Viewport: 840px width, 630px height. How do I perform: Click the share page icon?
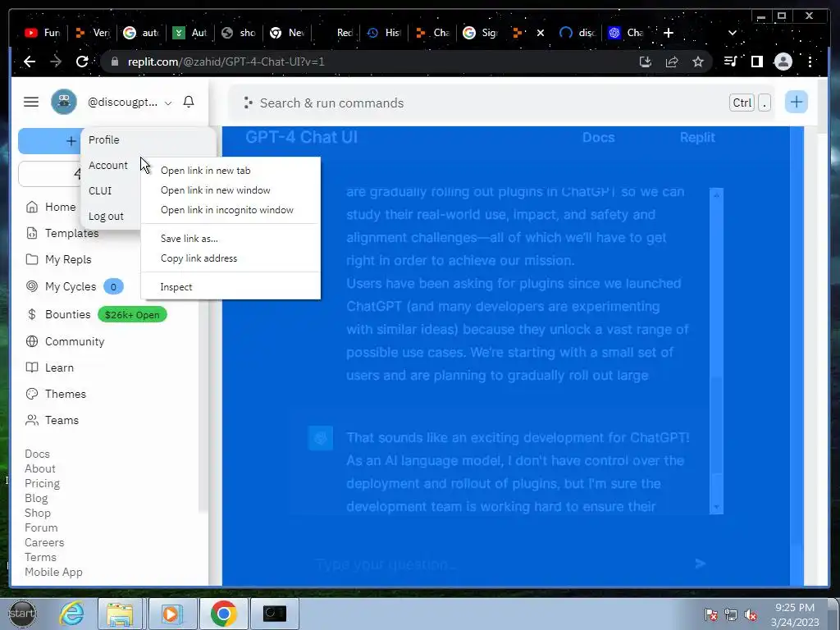point(672,62)
